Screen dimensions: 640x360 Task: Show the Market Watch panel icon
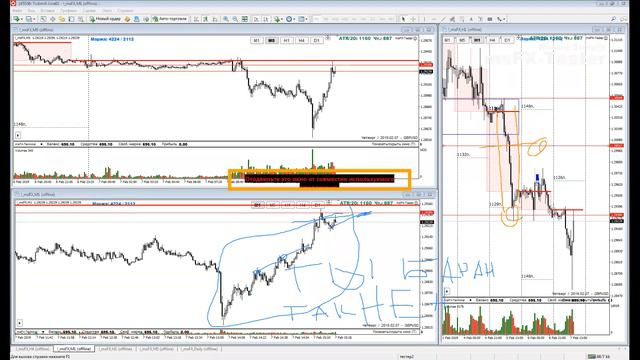click(43, 19)
